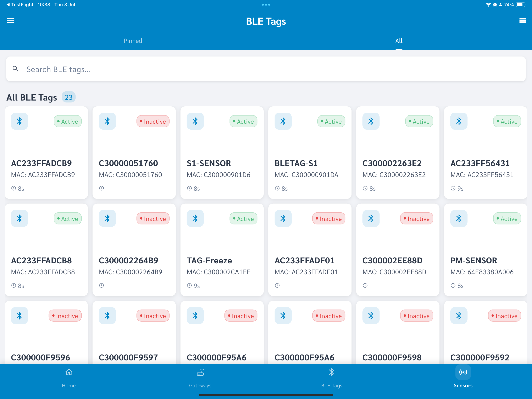The height and width of the screenshot is (399, 532).
Task: Tap Bluetooth icon on AC233FFADCB9 card
Action: pyautogui.click(x=19, y=121)
